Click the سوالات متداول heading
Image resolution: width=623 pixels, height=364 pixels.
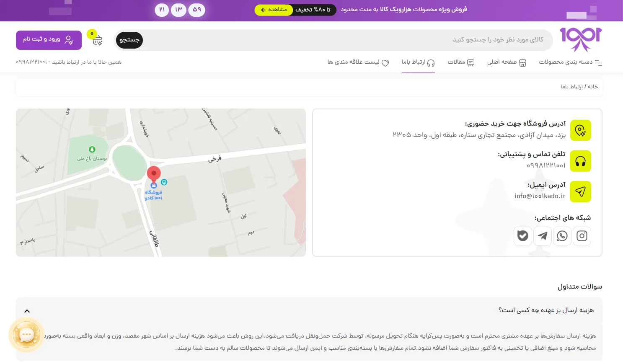click(x=580, y=287)
